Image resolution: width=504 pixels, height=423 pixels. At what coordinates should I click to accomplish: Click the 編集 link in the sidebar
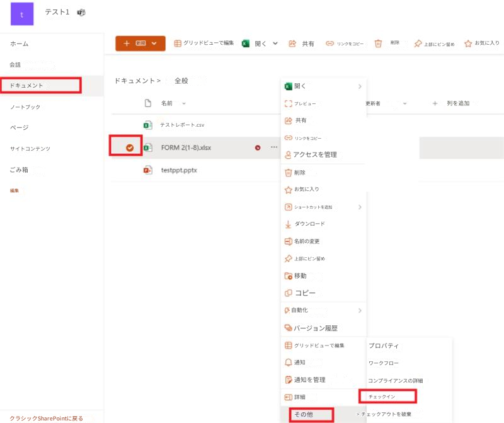coord(14,190)
